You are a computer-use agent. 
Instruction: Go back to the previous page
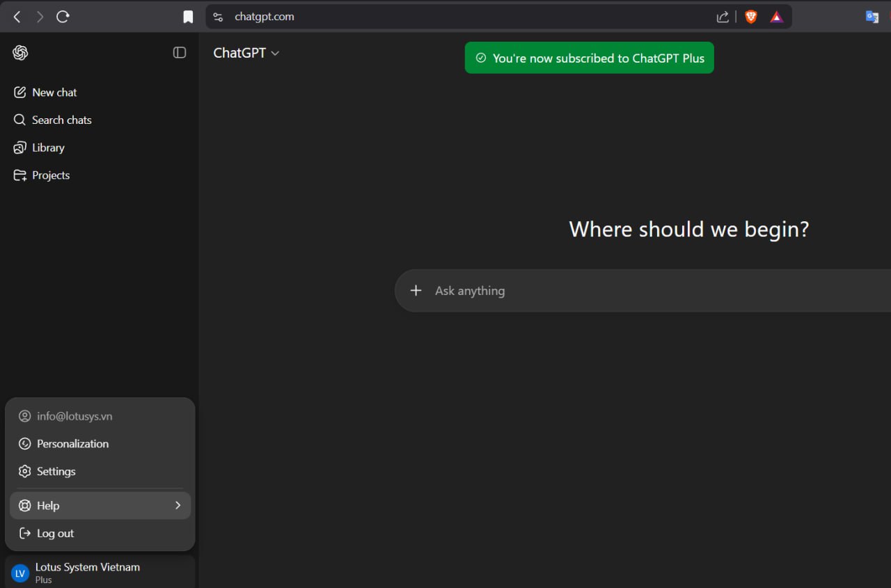pos(17,17)
